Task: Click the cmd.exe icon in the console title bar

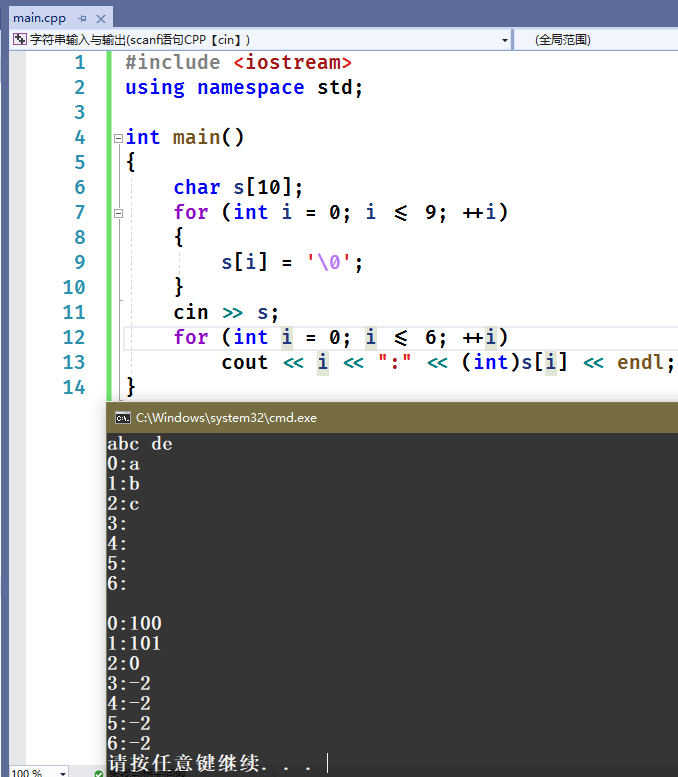Action: [122, 418]
